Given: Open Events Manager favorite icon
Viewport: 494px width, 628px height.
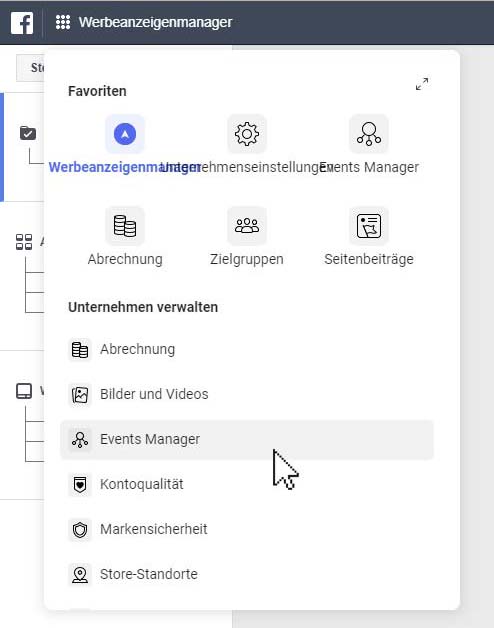Looking at the screenshot, I should [x=369, y=134].
